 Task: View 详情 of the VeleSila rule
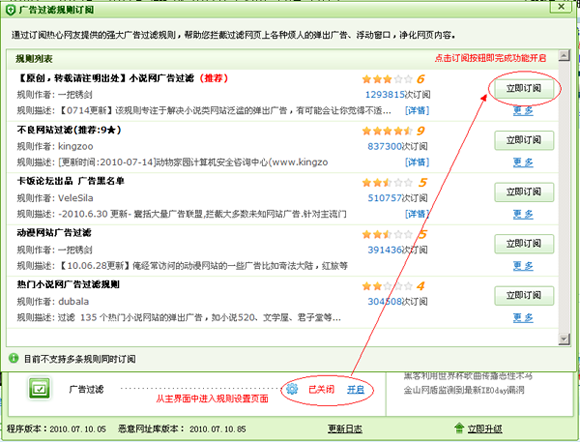[417, 214]
